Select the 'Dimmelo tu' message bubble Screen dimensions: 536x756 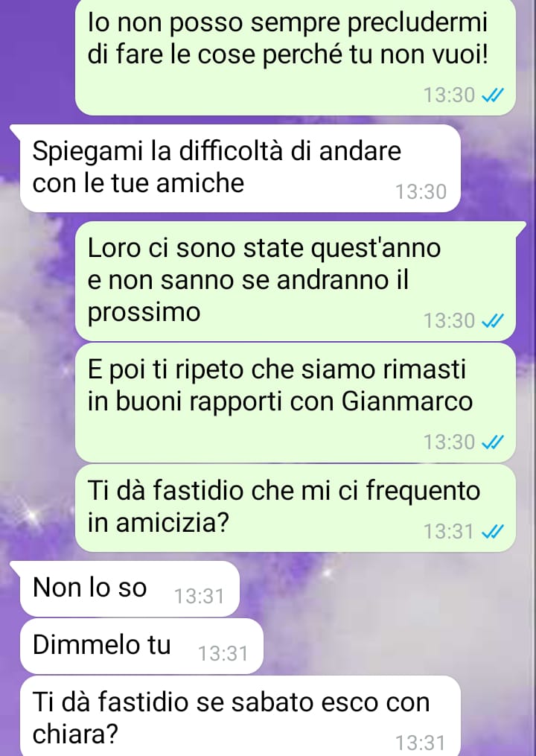[x=141, y=646]
